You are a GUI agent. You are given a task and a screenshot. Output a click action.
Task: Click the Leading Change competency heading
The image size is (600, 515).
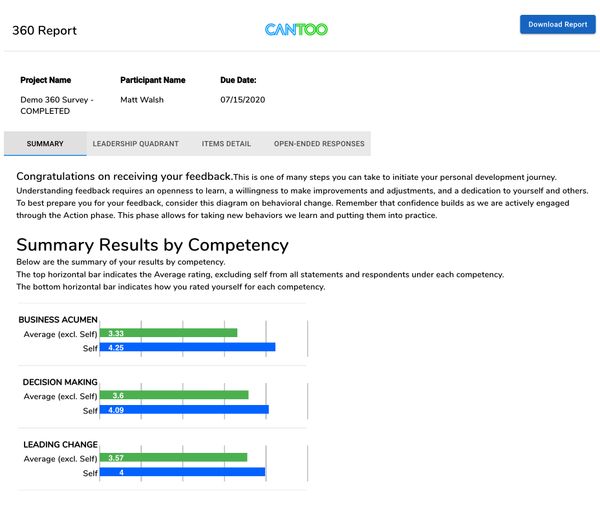[x=60, y=444]
